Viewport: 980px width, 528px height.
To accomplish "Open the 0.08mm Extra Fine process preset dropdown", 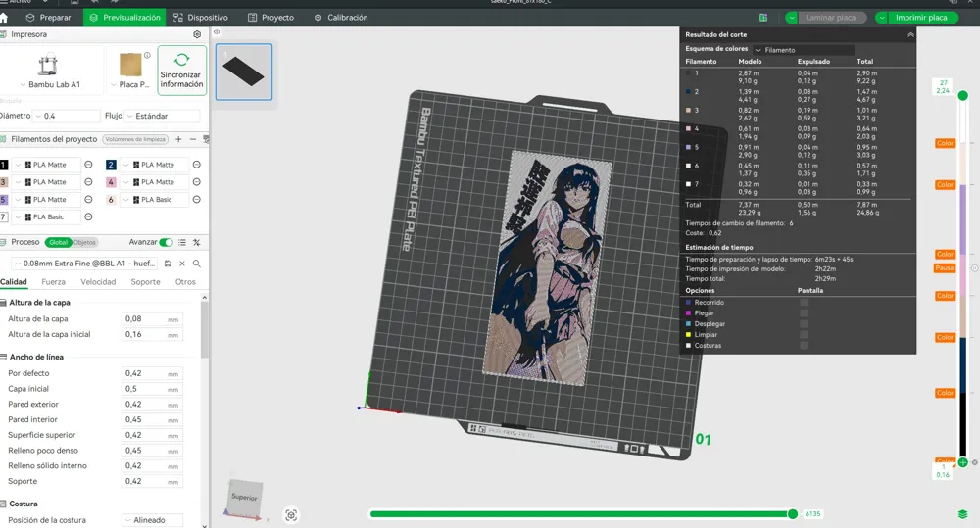I will click(x=86, y=264).
